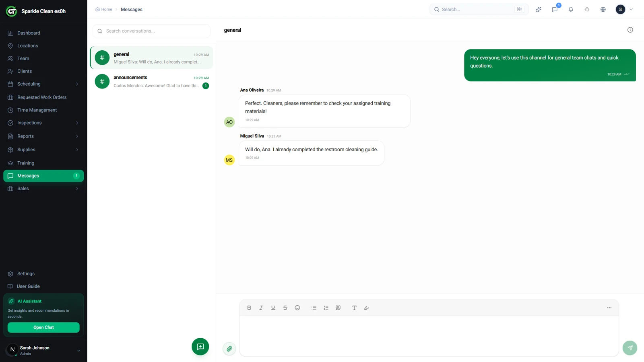
Task: Click the green 'Hey everyone' message bubble
Action: tap(550, 65)
